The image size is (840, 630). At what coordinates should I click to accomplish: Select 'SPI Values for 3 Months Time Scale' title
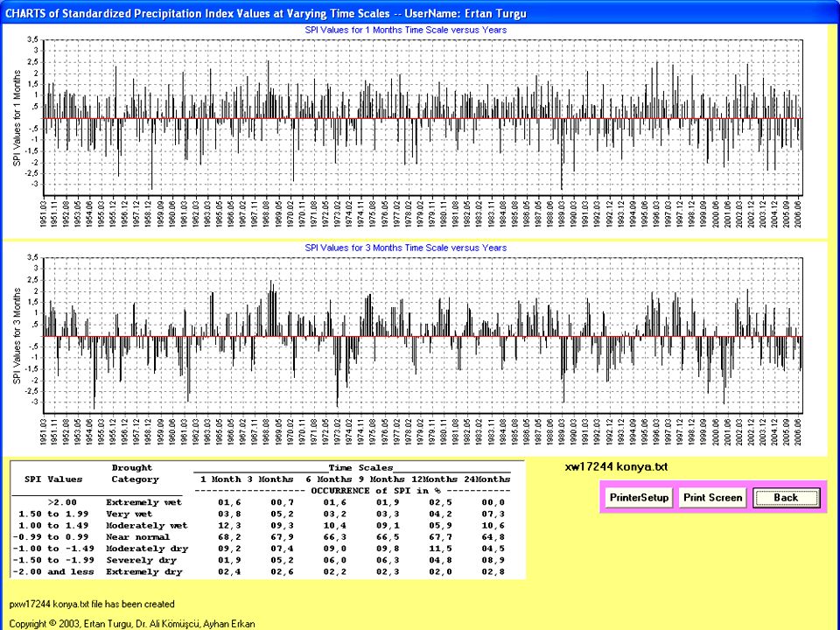click(x=405, y=248)
